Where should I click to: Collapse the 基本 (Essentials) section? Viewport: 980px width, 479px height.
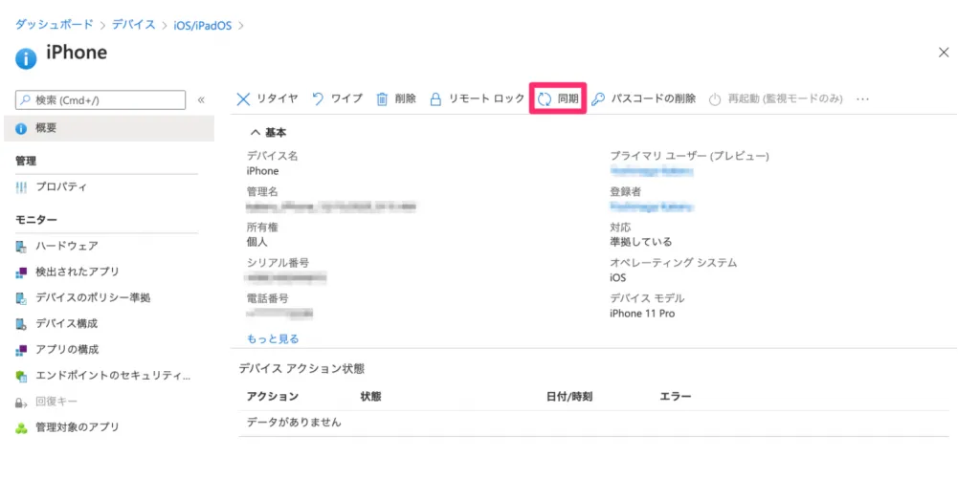tap(256, 133)
